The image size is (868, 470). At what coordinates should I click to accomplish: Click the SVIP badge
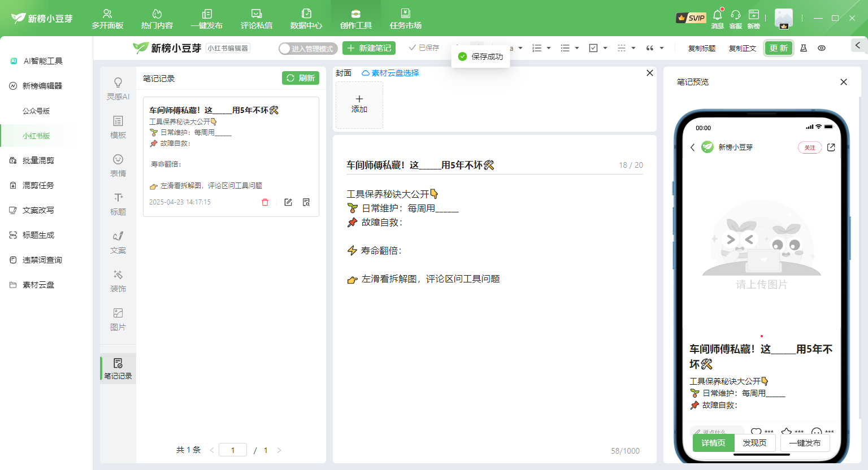pos(691,18)
